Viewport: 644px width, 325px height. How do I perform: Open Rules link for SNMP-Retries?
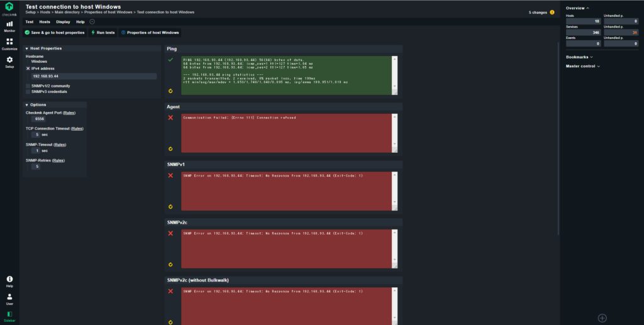(58, 160)
